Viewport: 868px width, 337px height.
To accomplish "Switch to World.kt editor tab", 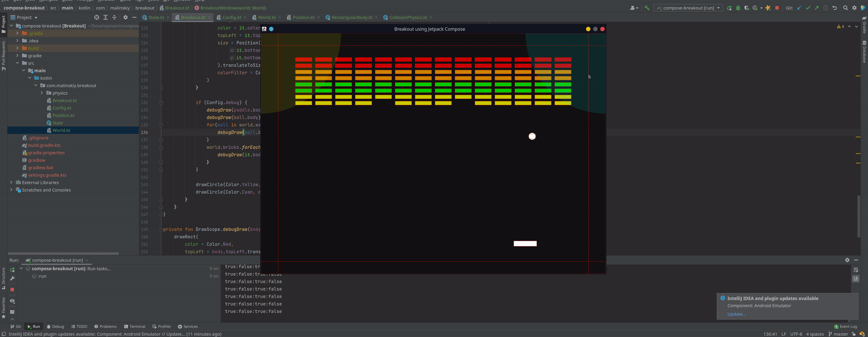I will coord(267,17).
